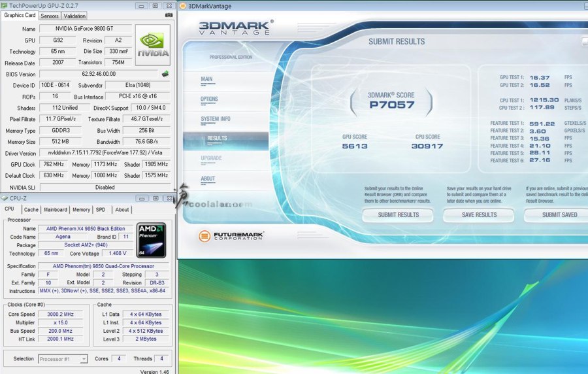
Task: Click the FEATURE TEST 6 value 27.16
Action: (540, 160)
